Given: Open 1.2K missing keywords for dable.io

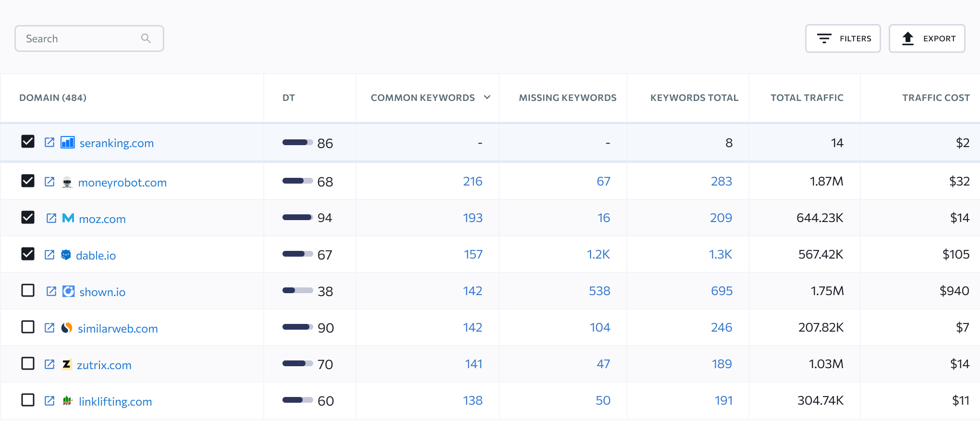Looking at the screenshot, I should 599,254.
